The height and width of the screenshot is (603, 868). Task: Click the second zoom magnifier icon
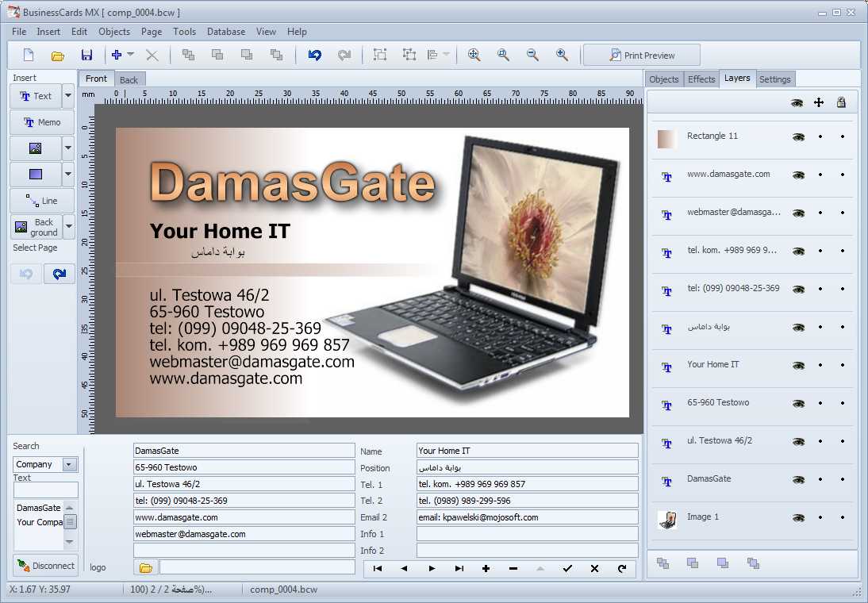tap(503, 54)
